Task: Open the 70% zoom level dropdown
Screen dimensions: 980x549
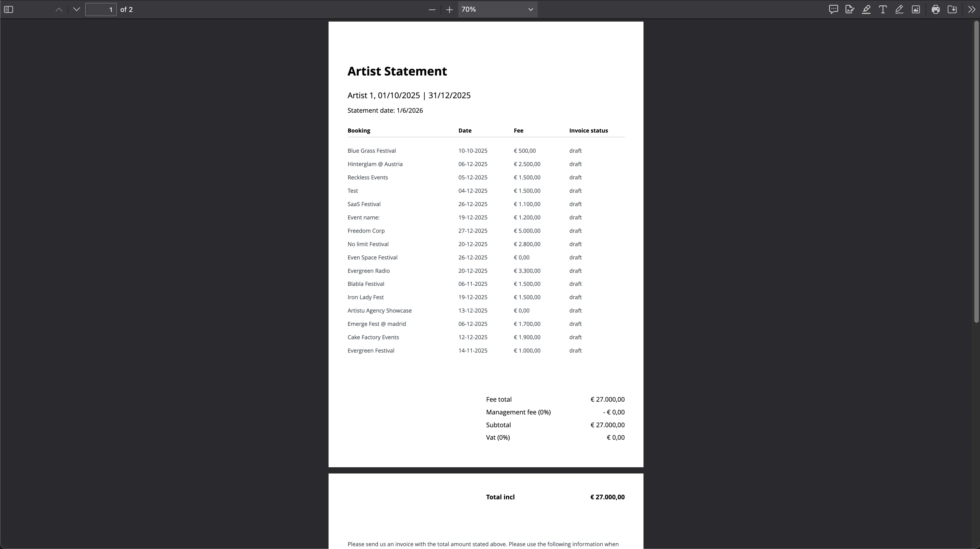Action: click(497, 10)
